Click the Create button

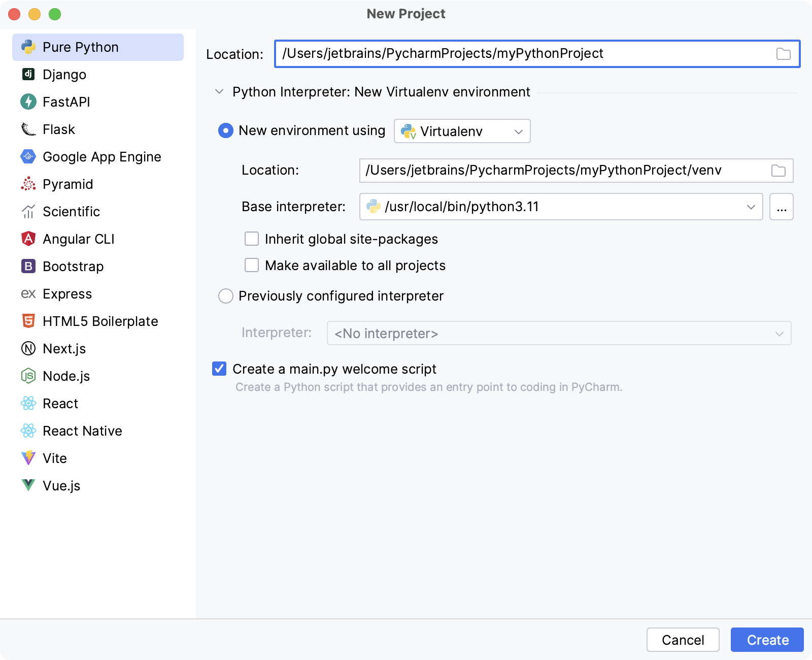(x=767, y=640)
